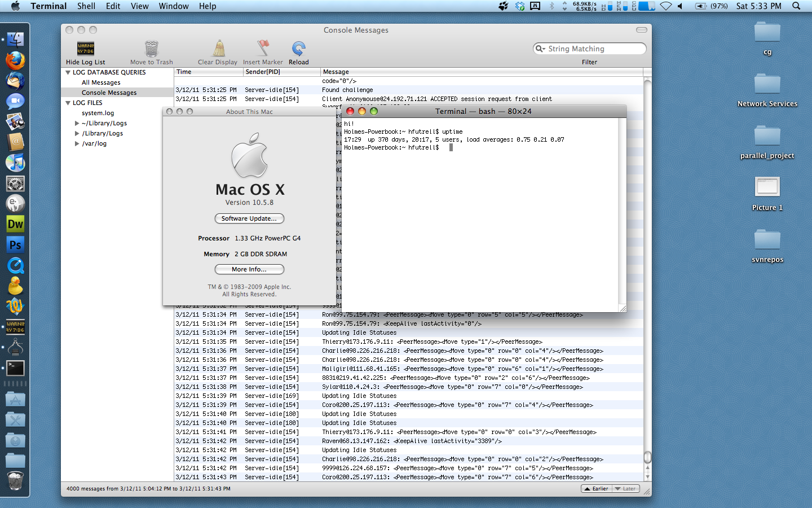Viewport: 812px width, 508px height.
Task: Open System Preferences from the Dock
Action: (x=15, y=183)
